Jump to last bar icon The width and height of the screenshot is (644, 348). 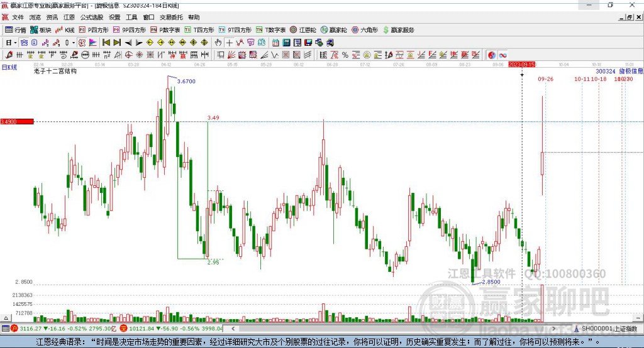click(117, 43)
